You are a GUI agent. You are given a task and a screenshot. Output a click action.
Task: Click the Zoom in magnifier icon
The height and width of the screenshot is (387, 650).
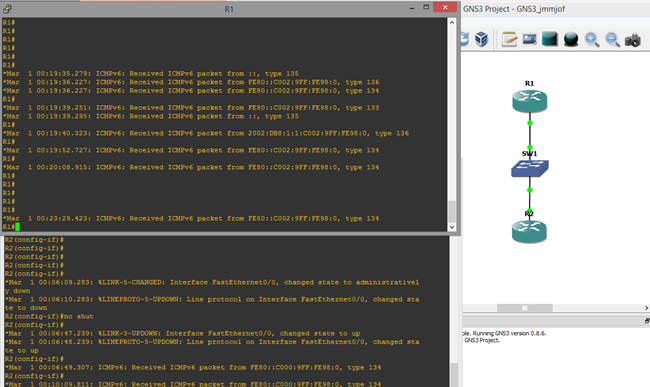(x=592, y=39)
